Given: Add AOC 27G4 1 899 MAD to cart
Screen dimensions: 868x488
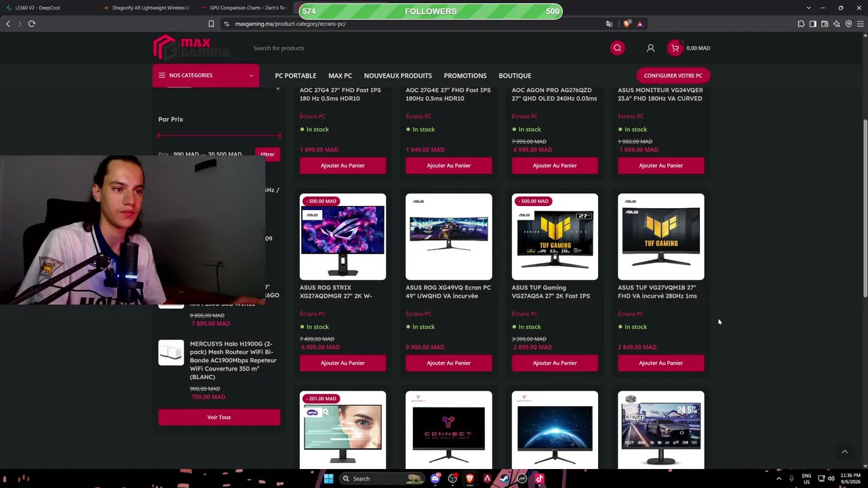Looking at the screenshot, I should 342,165.
